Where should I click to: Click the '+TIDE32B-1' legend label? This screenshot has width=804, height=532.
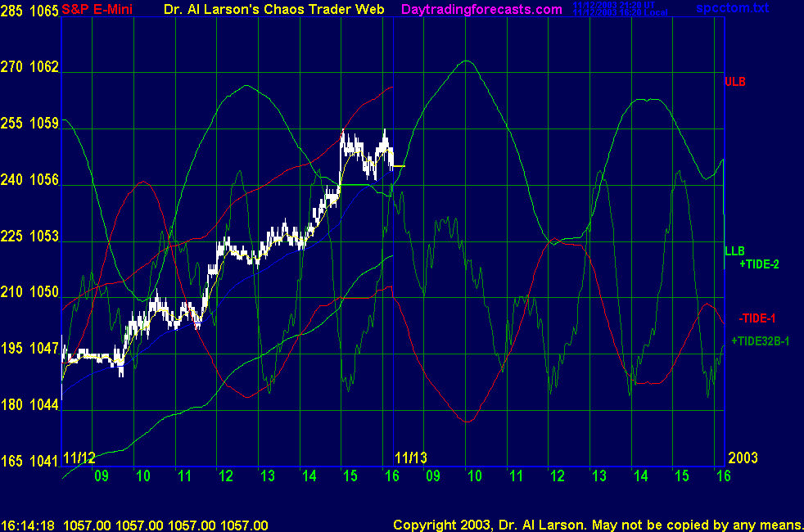click(x=760, y=341)
